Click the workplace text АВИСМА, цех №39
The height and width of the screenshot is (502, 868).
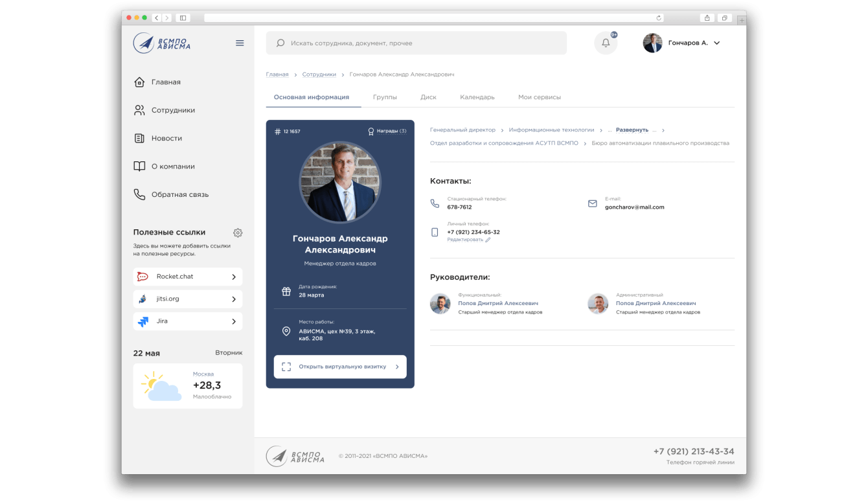click(x=337, y=335)
